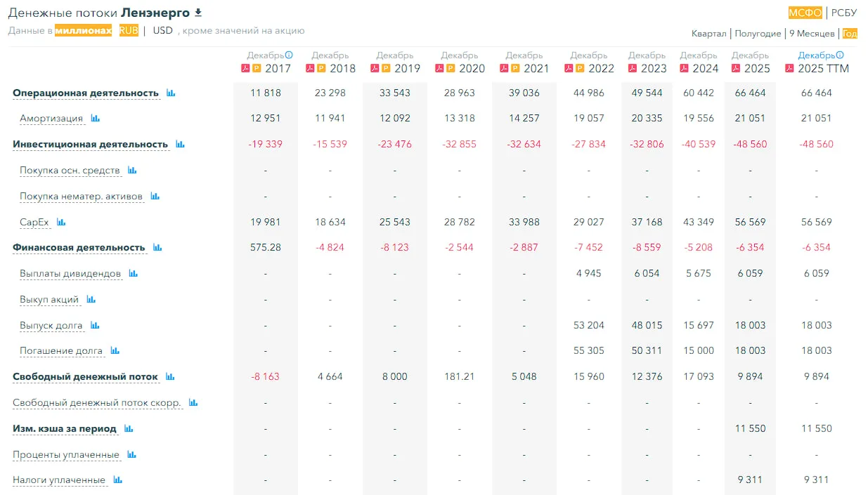
Task: Switch reporting standard to МСФО
Action: coord(806,13)
